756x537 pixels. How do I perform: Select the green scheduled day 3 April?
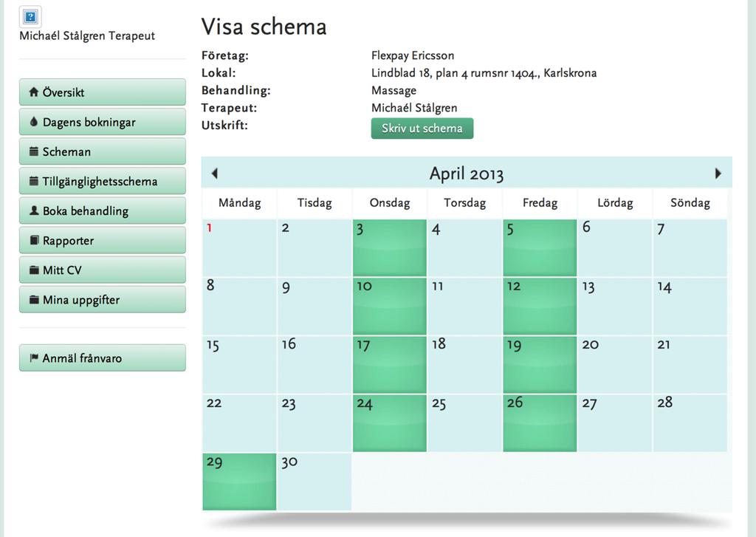pos(390,248)
